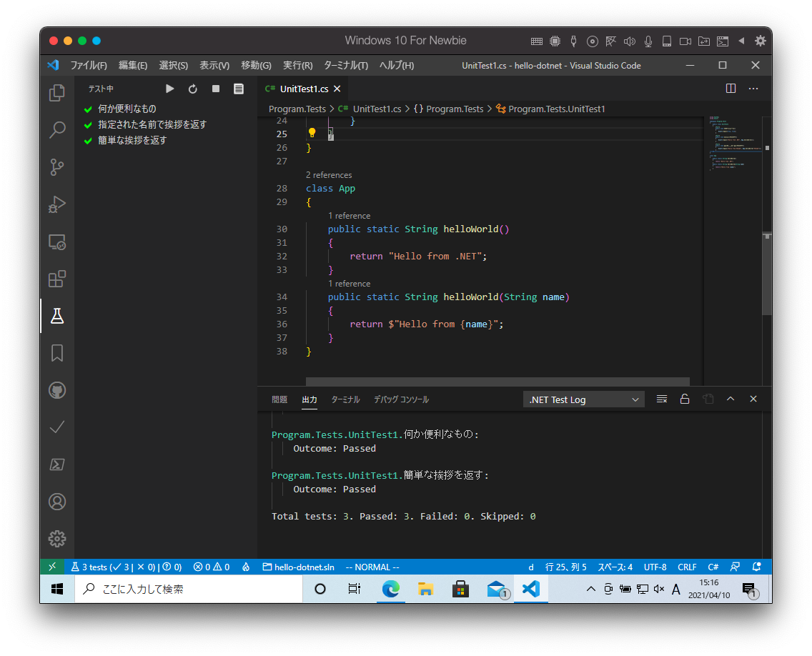The image size is (812, 656).
Task: Run all tests with play button
Action: click(x=169, y=89)
